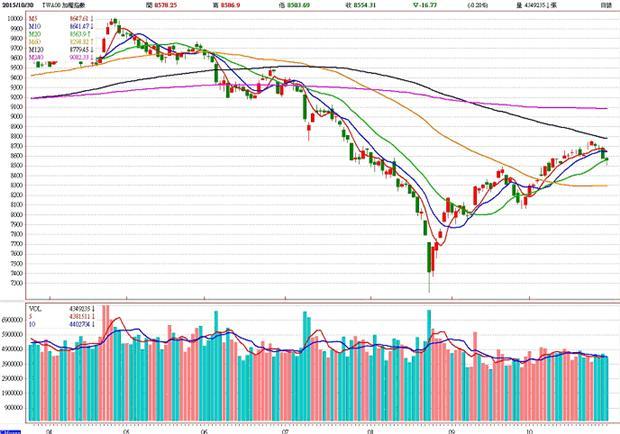The image size is (620, 434).
Task: Select the orange M60 legend entry
Action: coord(36,42)
